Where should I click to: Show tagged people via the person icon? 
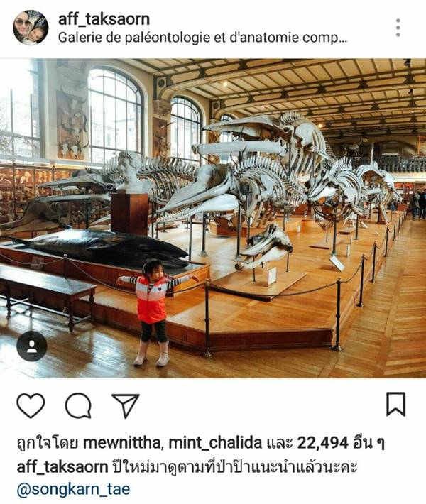point(32,346)
